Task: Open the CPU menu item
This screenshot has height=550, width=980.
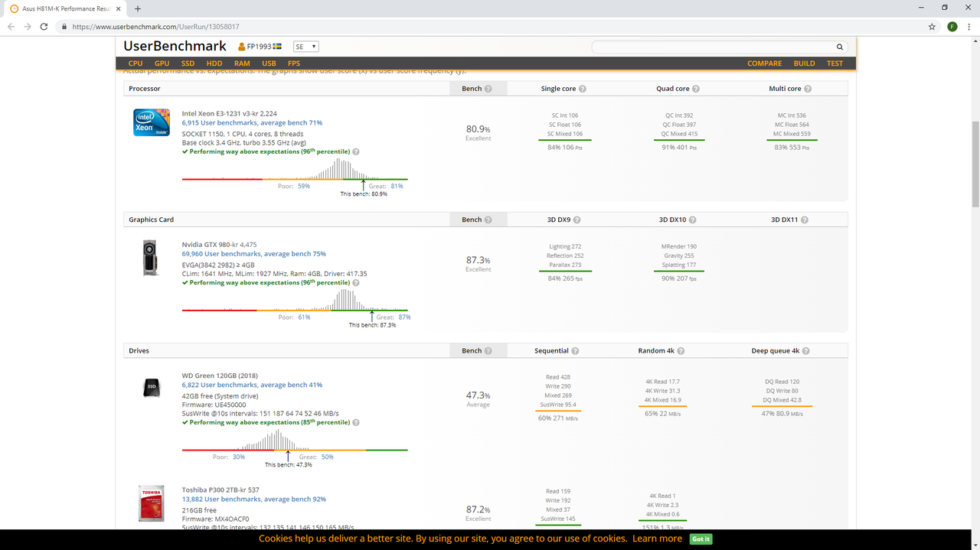Action: [136, 63]
